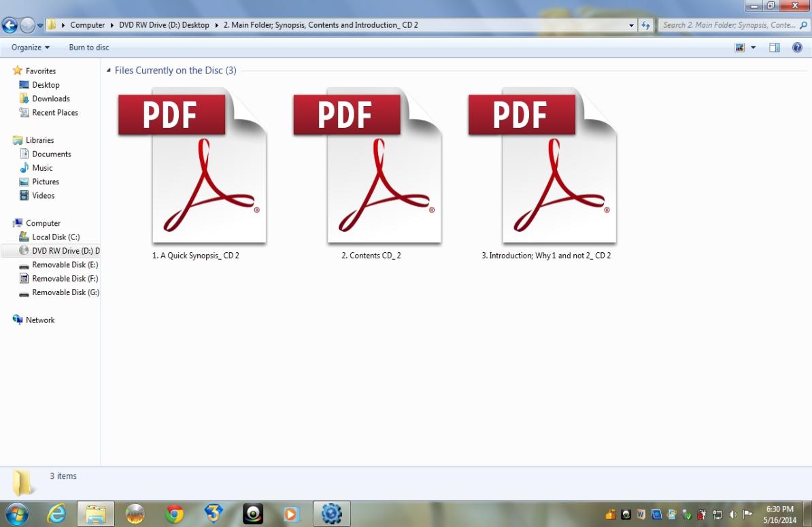Select Network in the navigation pane
The height and width of the screenshot is (527, 812).
point(40,320)
